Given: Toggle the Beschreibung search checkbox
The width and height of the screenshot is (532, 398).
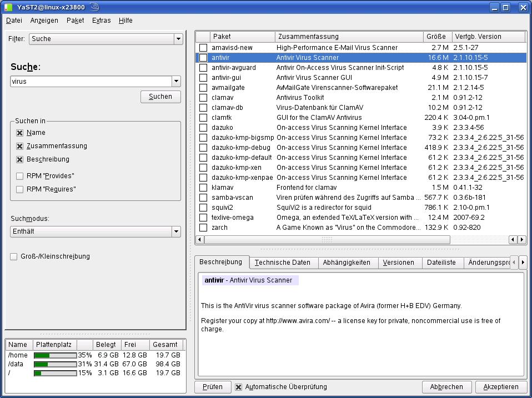Looking at the screenshot, I should coord(19,159).
